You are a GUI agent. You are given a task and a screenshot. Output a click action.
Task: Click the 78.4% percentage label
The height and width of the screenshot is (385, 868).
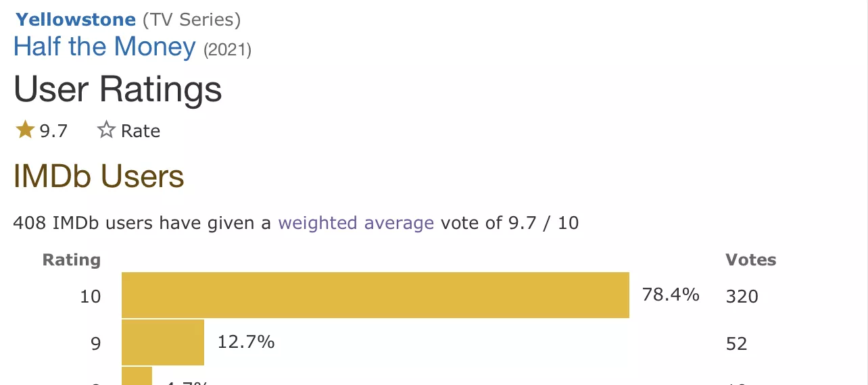[x=671, y=294]
